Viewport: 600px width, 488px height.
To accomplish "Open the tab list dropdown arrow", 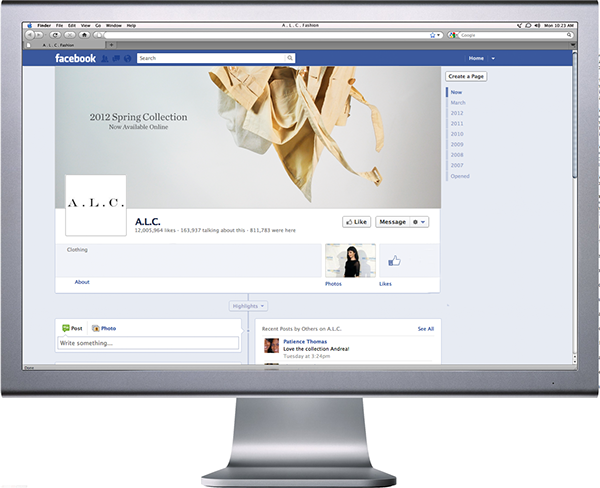I will point(573,45).
